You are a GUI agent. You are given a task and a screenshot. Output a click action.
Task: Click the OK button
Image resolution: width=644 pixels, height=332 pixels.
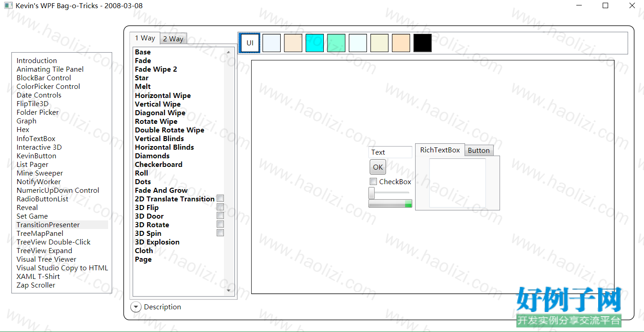tap(378, 167)
